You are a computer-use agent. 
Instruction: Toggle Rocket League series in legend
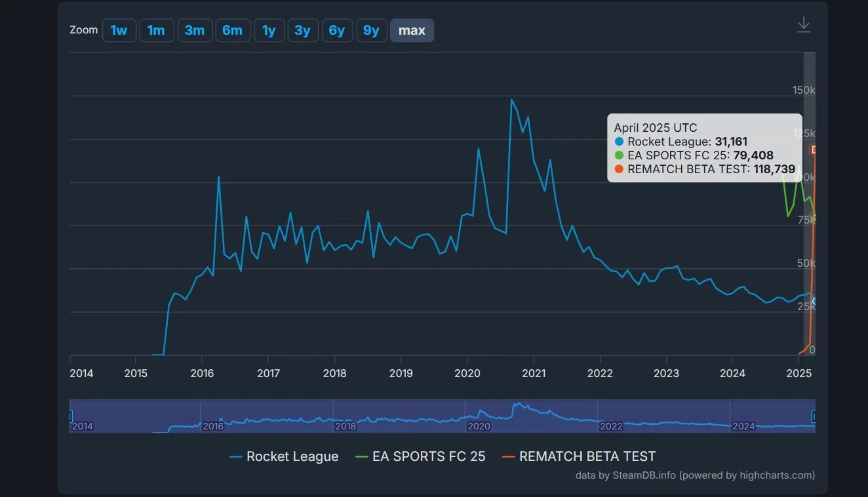(x=284, y=457)
